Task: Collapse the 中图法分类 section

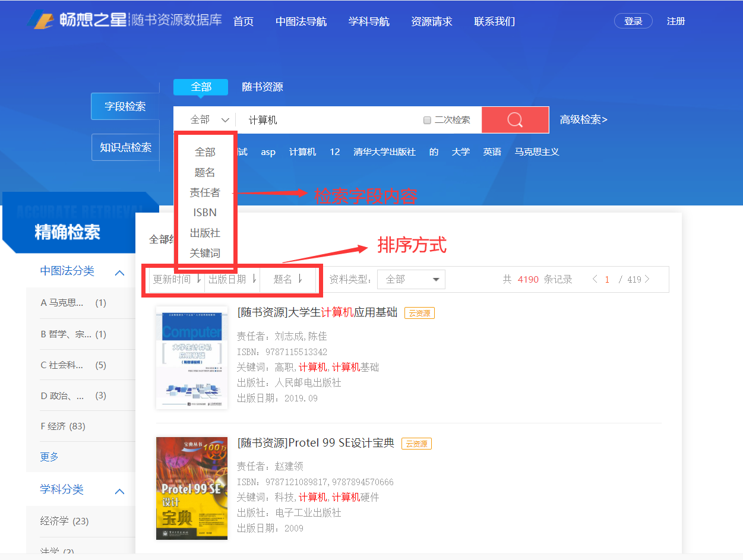Action: click(119, 273)
